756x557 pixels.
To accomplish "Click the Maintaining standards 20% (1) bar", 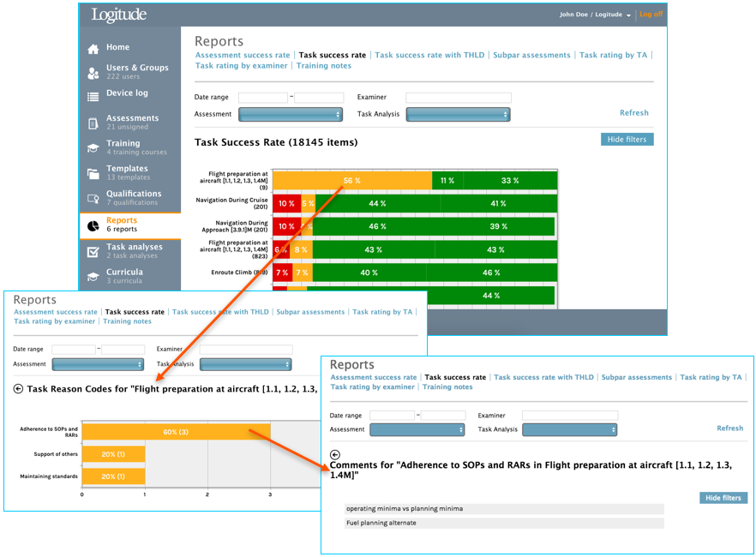I will (x=113, y=476).
